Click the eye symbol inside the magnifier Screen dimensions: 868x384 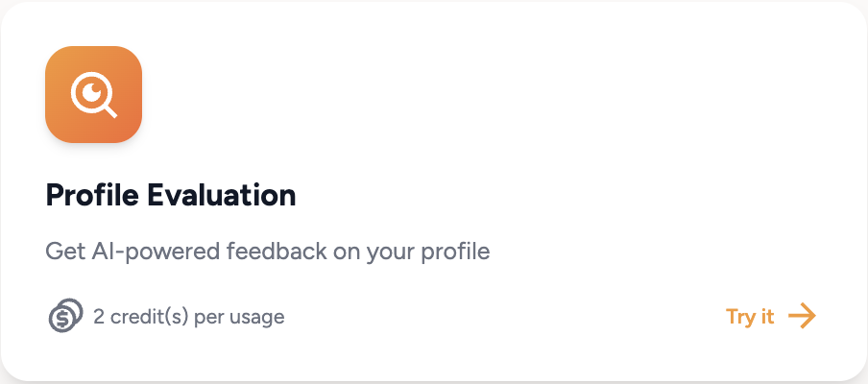(x=90, y=91)
